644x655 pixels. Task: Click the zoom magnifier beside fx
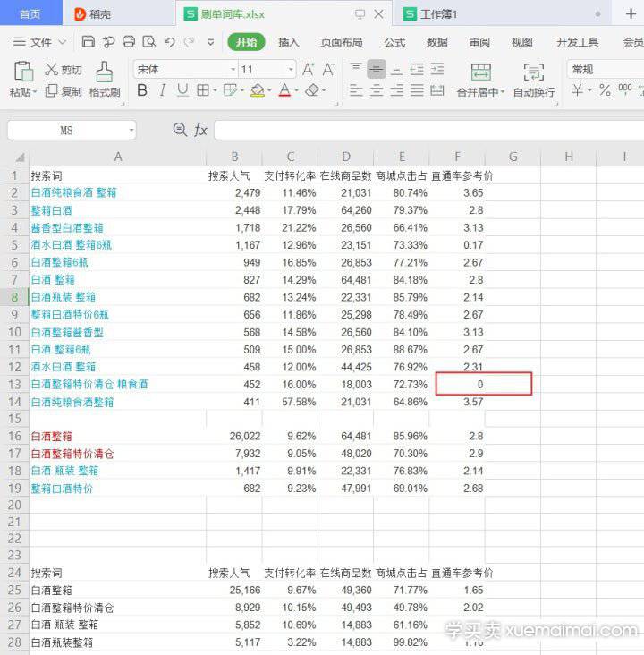click(180, 130)
